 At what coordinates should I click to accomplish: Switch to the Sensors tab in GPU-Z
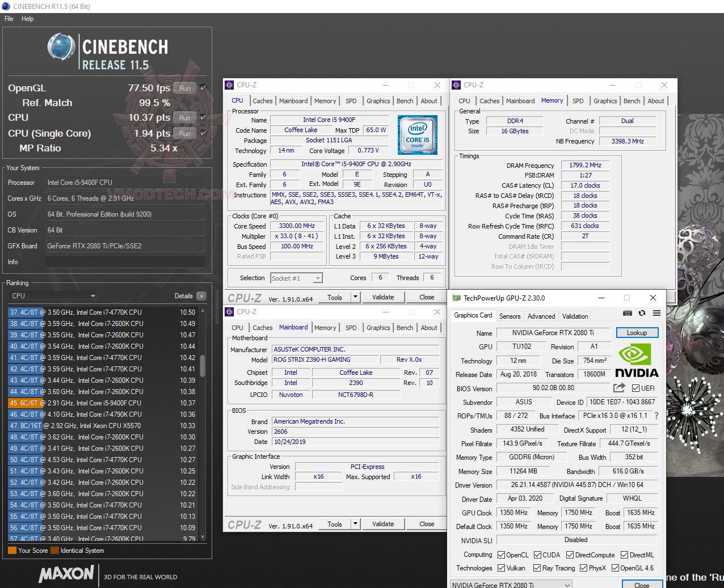coord(510,316)
